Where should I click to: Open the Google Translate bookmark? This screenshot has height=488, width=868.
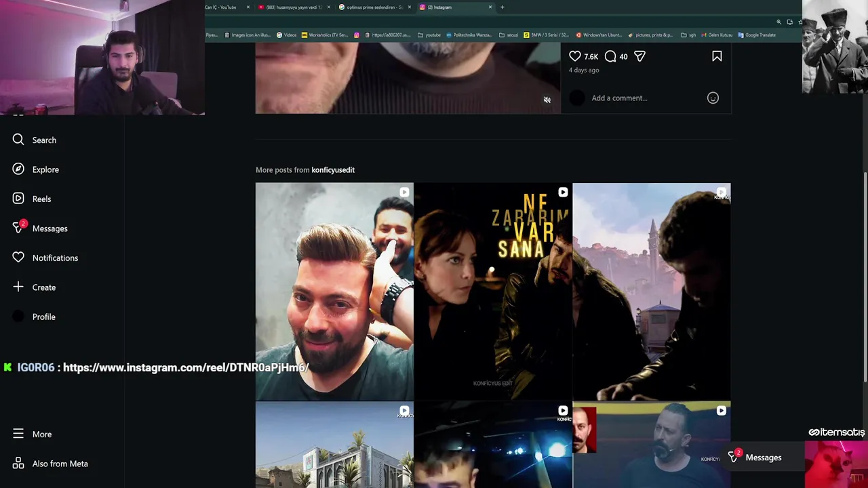click(x=757, y=35)
